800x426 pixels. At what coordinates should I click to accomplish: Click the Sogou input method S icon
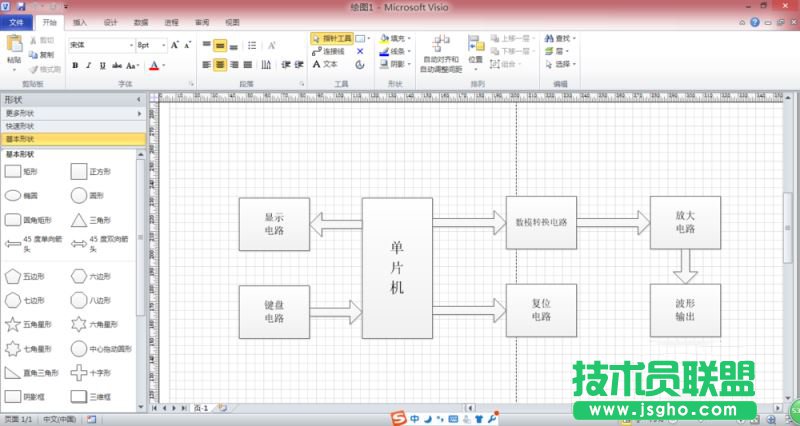click(x=398, y=418)
